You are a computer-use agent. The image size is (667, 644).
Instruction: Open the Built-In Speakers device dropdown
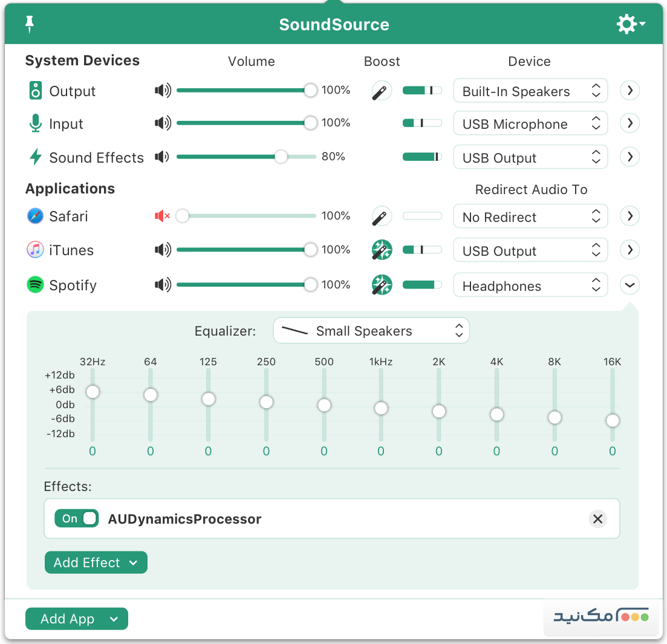pos(530,91)
